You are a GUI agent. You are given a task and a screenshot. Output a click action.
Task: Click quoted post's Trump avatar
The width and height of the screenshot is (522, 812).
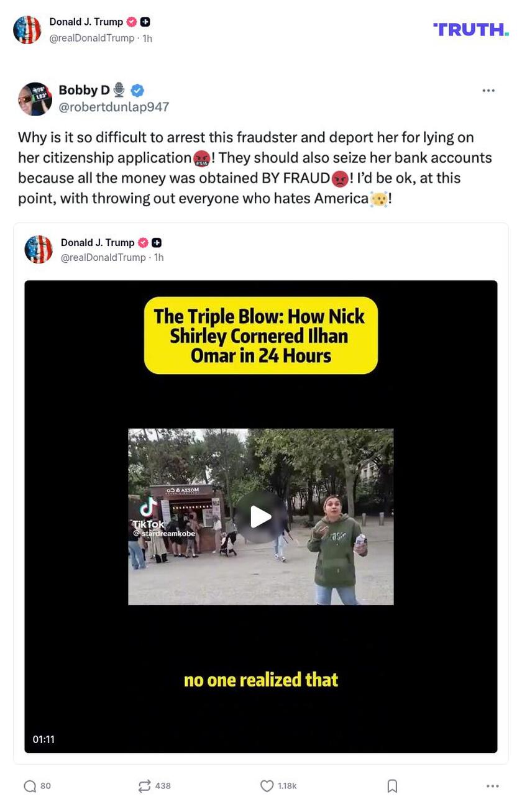click(x=39, y=250)
